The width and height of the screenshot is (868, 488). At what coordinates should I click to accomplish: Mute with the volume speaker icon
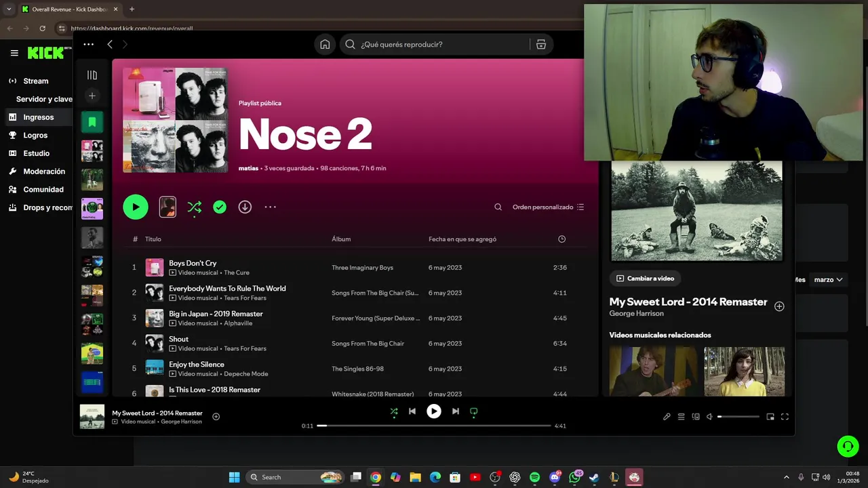[x=709, y=417]
